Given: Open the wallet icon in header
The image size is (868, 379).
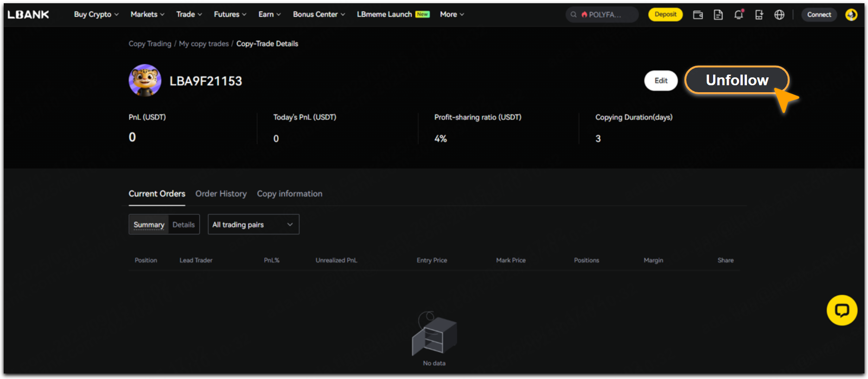Looking at the screenshot, I should coord(698,15).
